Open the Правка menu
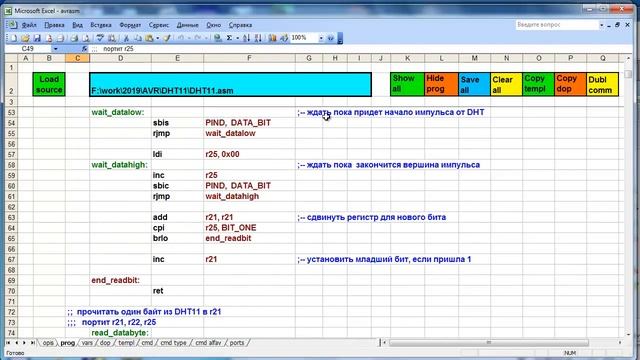This screenshot has height=360, width=640. (x=54, y=25)
